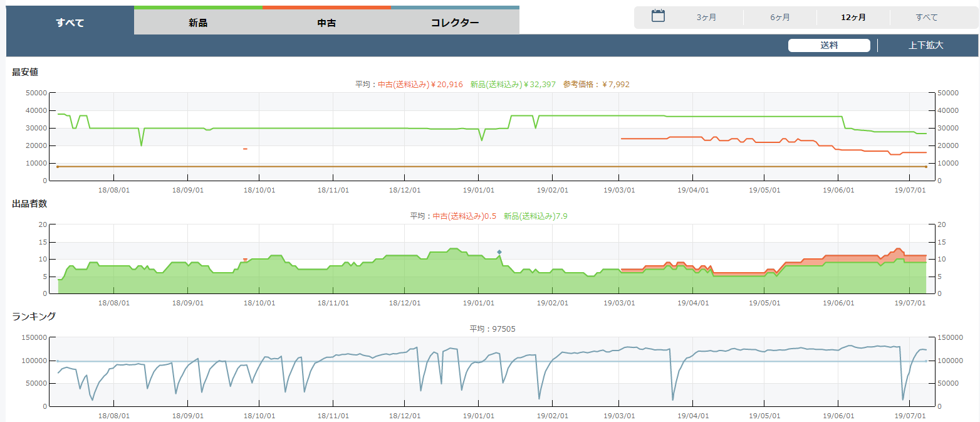This screenshot has width=980, height=422.
Task: Click the 上下拡大 button
Action: [925, 45]
